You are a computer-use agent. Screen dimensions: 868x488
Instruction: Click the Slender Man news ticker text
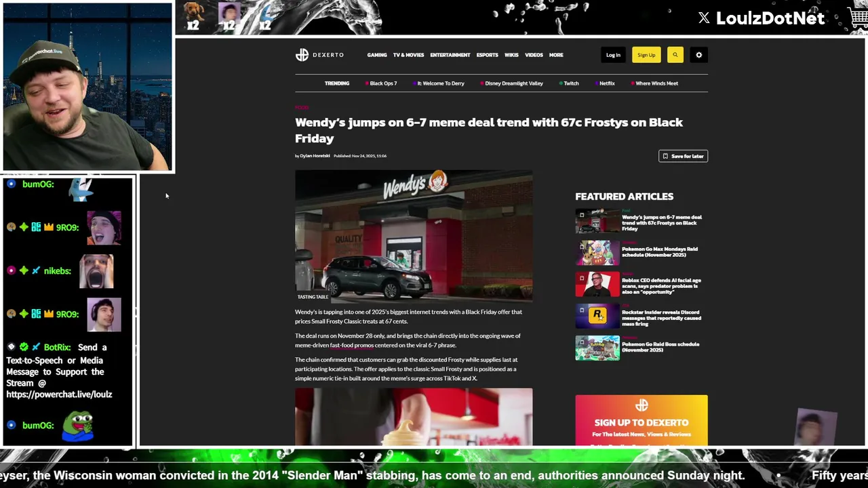coord(373,476)
